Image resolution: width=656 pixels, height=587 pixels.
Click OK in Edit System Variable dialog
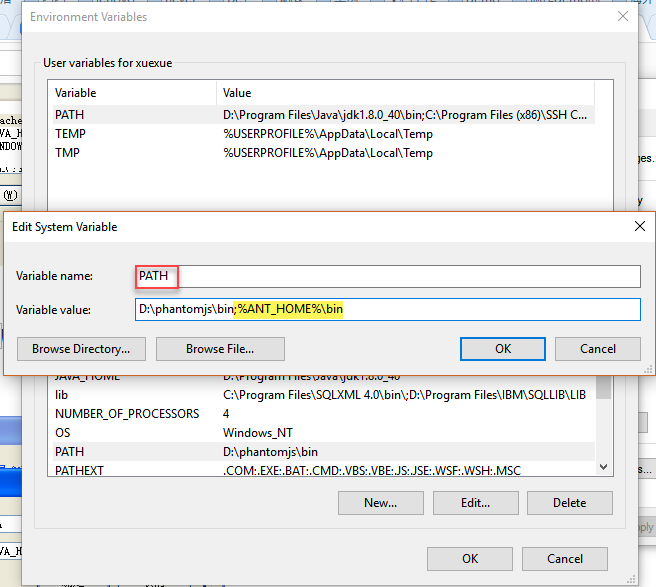click(502, 349)
